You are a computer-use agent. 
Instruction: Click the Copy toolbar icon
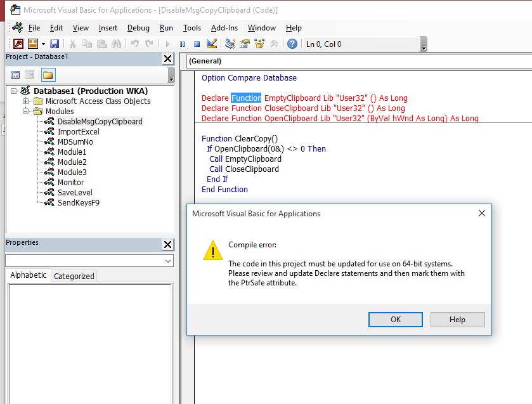click(x=88, y=44)
